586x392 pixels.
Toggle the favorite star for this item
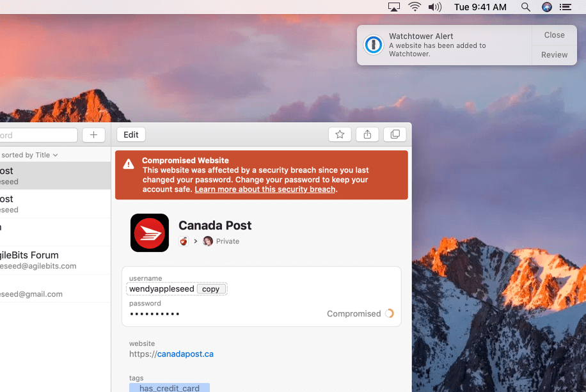point(340,134)
